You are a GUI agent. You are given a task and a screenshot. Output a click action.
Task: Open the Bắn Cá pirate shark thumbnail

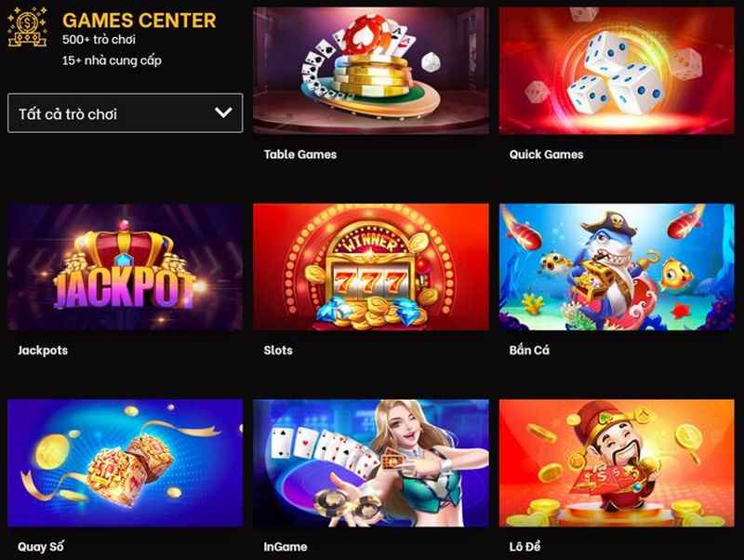[617, 267]
